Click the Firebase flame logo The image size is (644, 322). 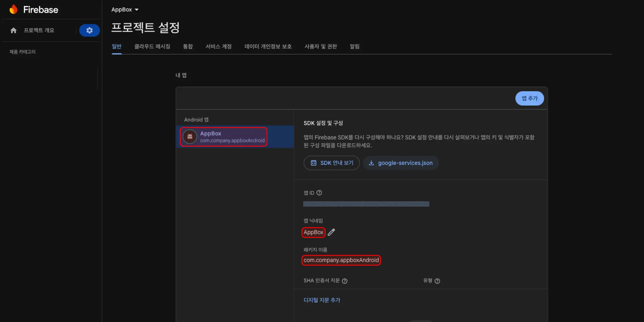coord(13,10)
